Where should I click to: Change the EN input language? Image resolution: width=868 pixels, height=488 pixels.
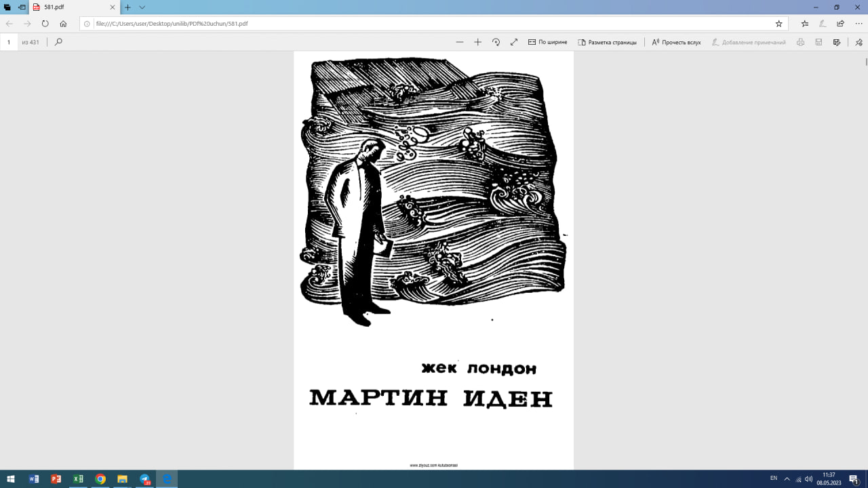tap(774, 479)
